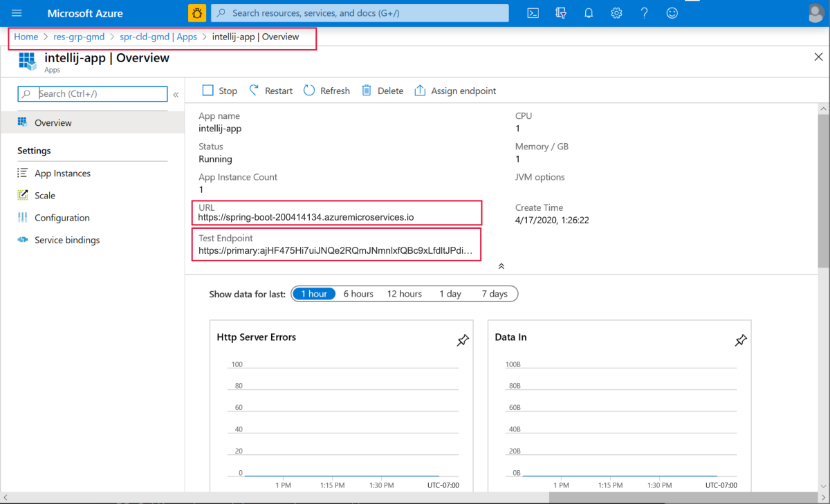Open the portal settings gear
Viewport: 830px width, 504px height.
click(616, 13)
